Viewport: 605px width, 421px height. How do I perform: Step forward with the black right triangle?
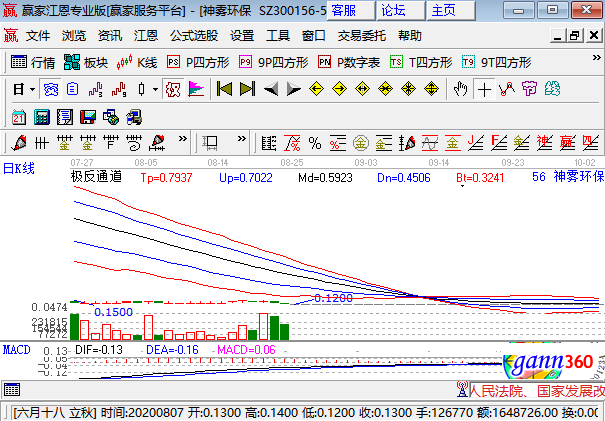click(293, 90)
